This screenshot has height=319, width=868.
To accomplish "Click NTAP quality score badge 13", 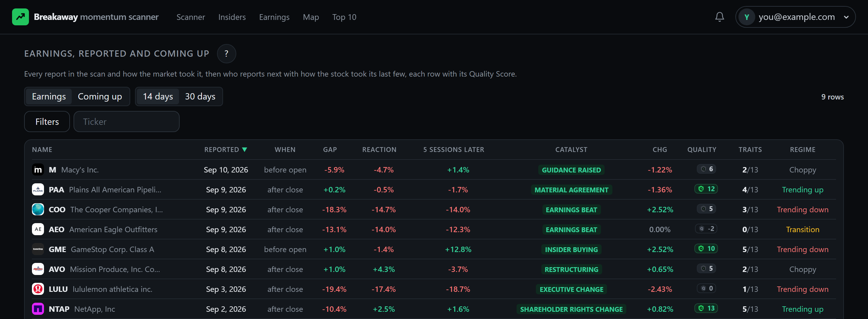I will (706, 308).
